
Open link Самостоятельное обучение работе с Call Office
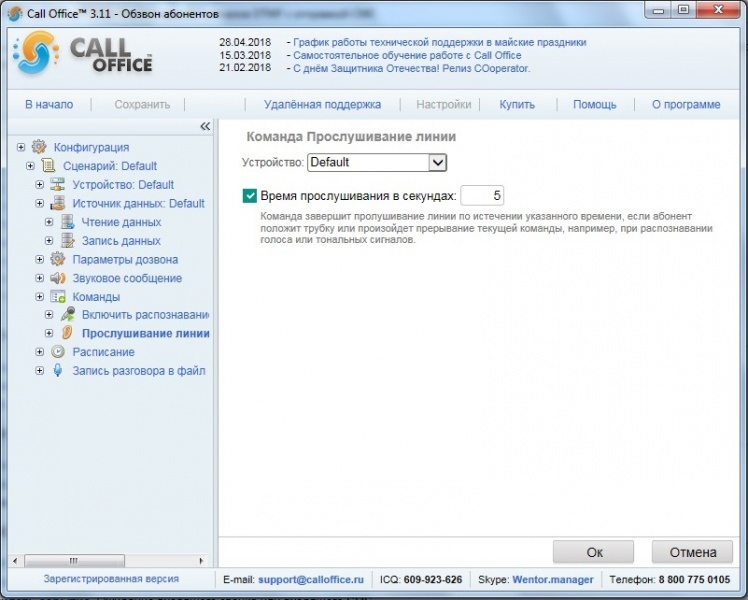(407, 55)
